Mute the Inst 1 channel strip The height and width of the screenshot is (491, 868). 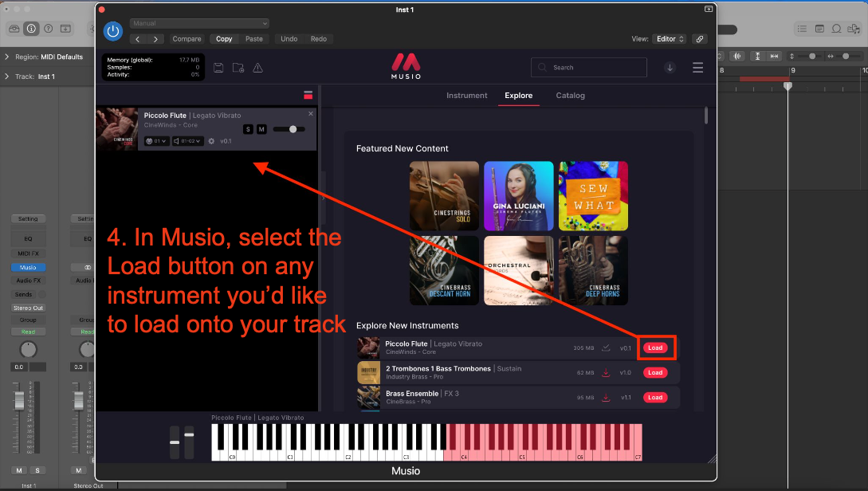click(19, 470)
